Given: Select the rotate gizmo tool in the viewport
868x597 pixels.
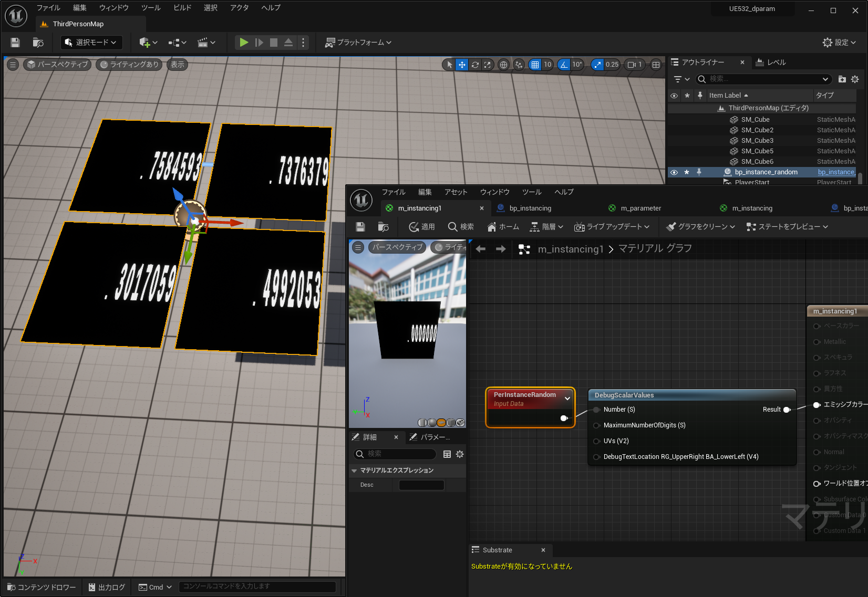Looking at the screenshot, I should (x=475, y=65).
